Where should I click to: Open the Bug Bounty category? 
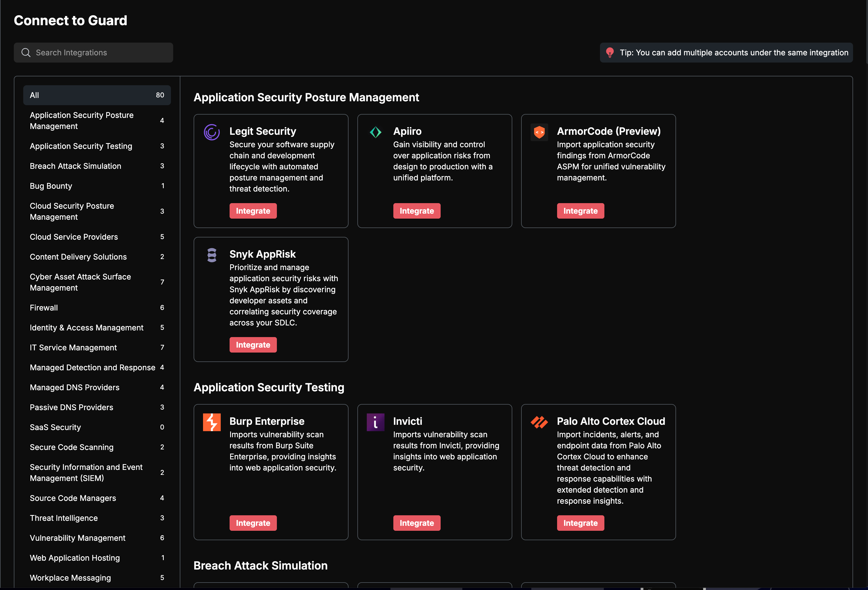[x=97, y=186]
